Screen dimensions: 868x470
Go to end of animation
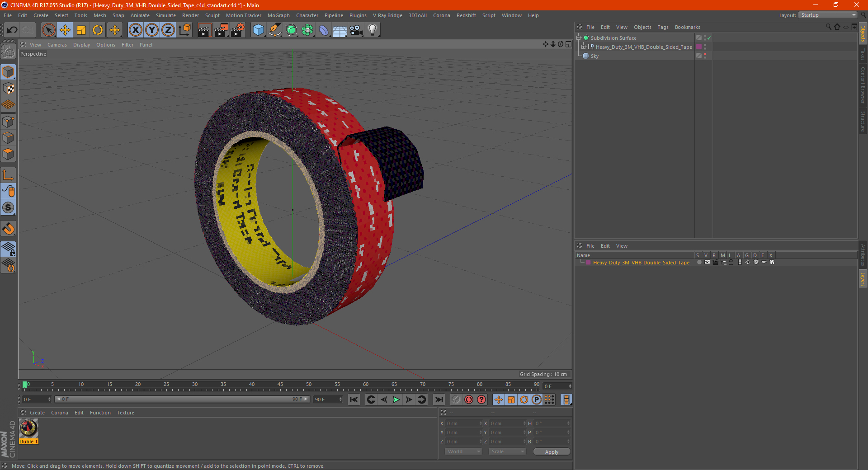[439, 399]
